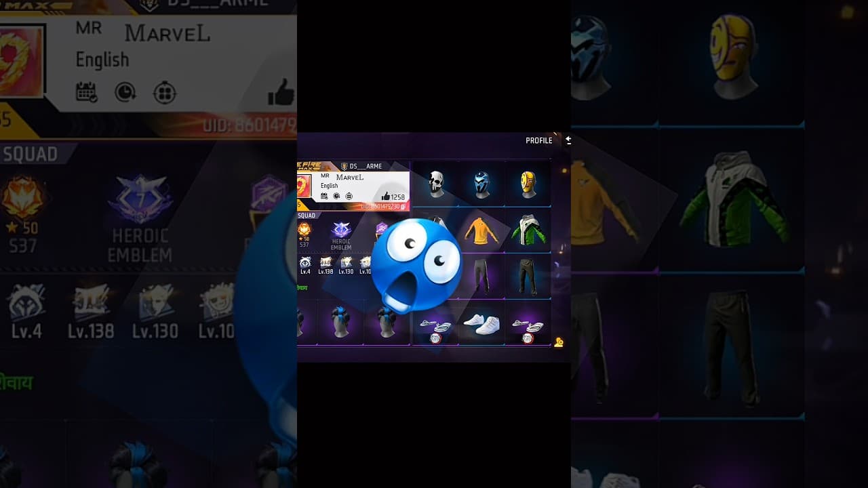Click the PROFILE header label

tap(539, 140)
